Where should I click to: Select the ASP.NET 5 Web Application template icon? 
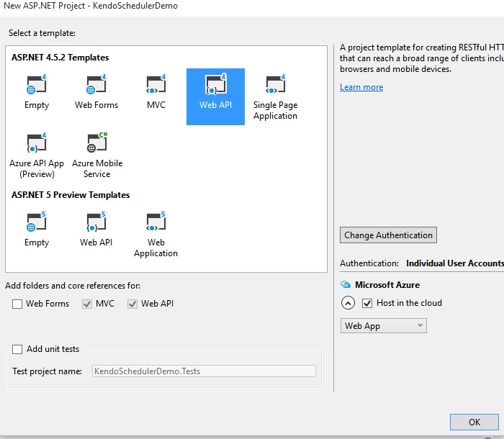point(156,222)
